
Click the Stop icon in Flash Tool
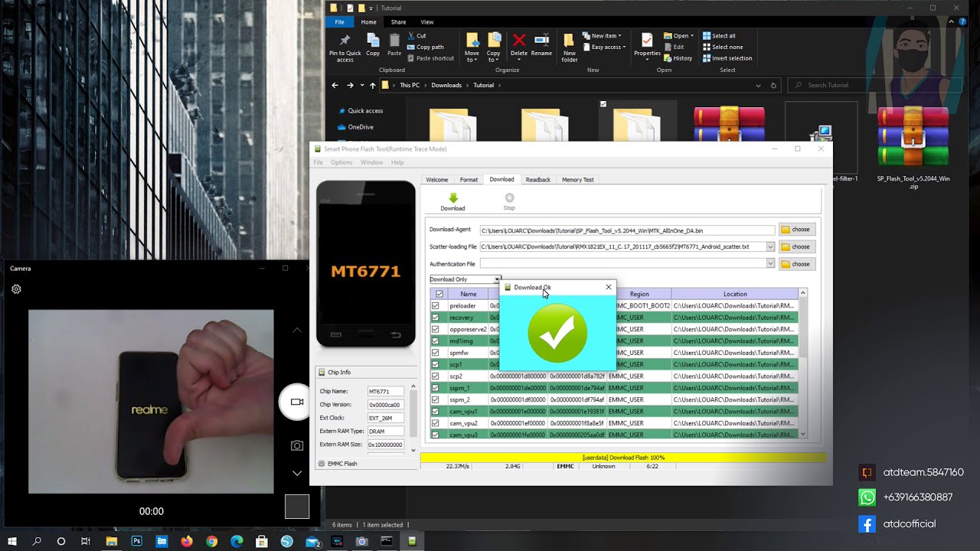coord(509,197)
